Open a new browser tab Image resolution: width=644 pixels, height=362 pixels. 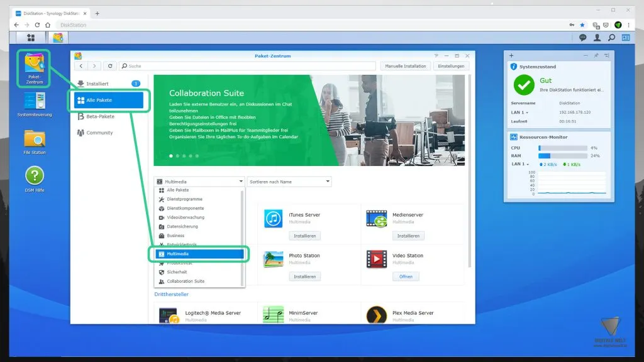pos(97,14)
